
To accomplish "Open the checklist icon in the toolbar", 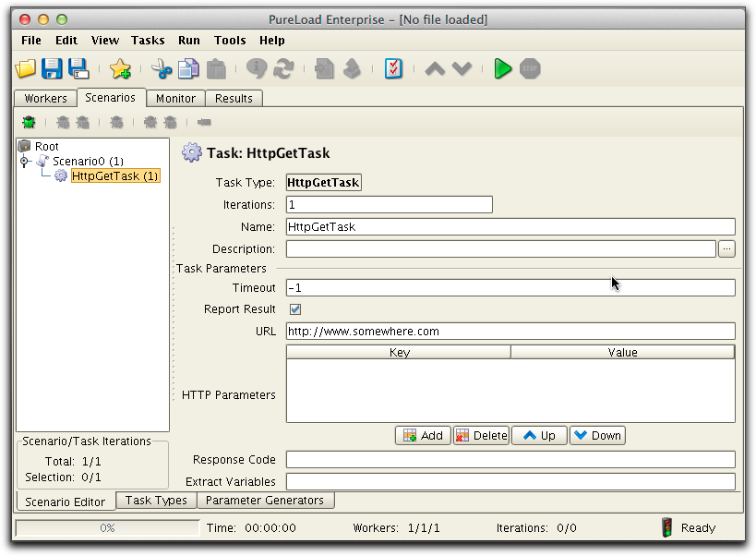I will (393, 68).
